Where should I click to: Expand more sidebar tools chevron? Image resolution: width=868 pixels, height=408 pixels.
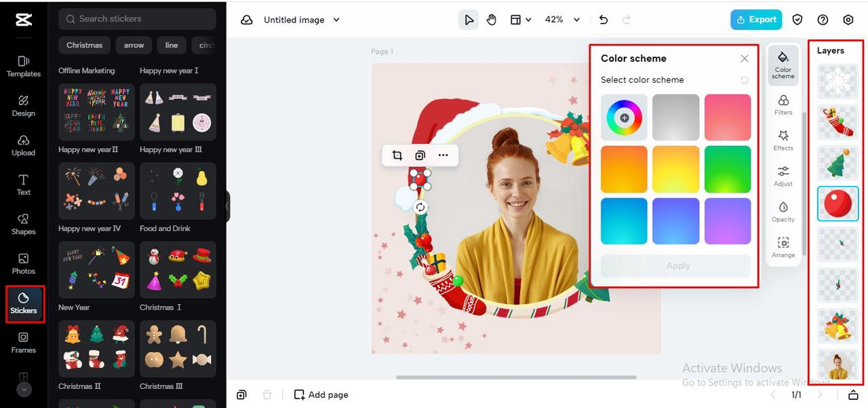(x=24, y=390)
